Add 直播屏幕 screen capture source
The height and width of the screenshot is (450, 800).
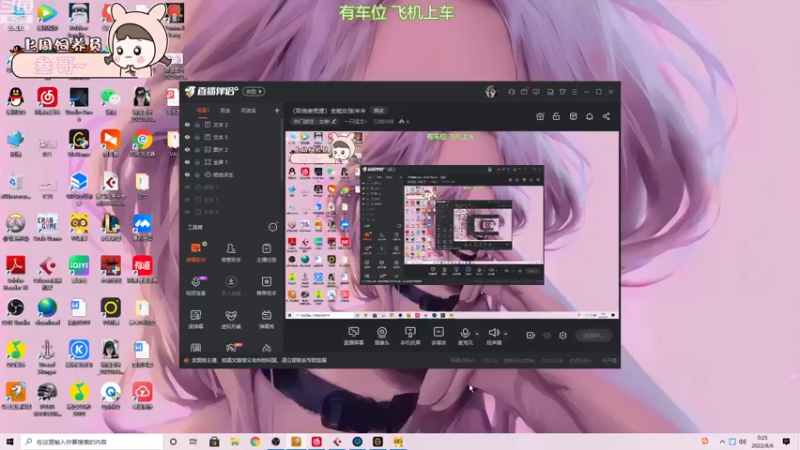[x=354, y=336]
